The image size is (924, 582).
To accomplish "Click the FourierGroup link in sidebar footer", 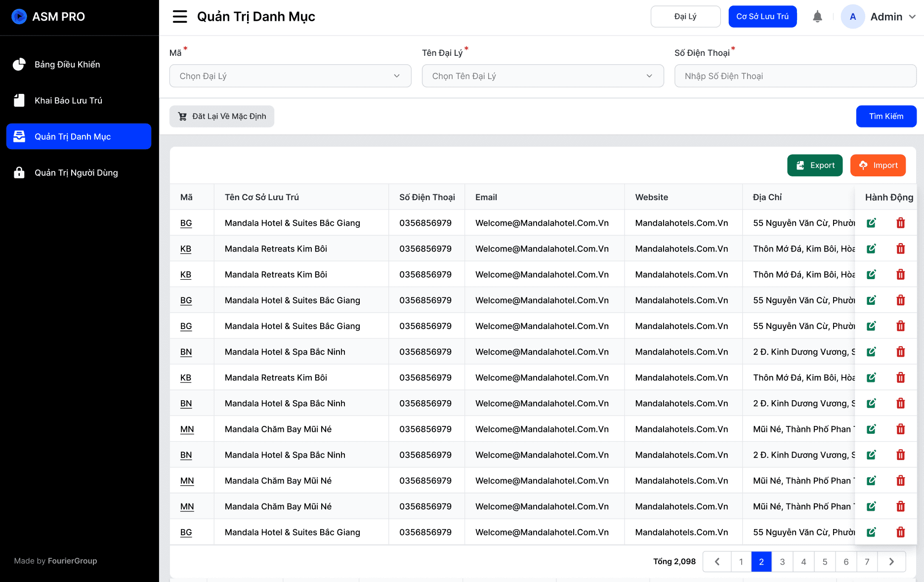I will pyautogui.click(x=72, y=561).
